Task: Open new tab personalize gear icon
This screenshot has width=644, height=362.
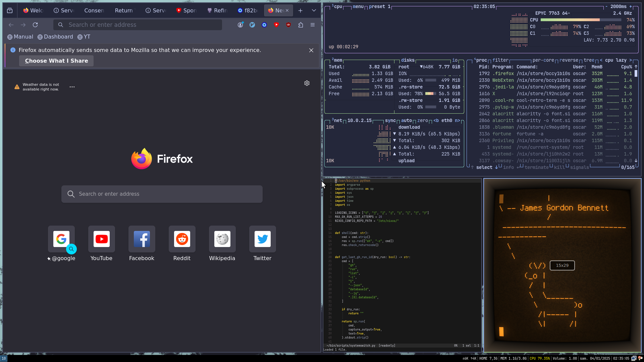Action: tap(307, 83)
